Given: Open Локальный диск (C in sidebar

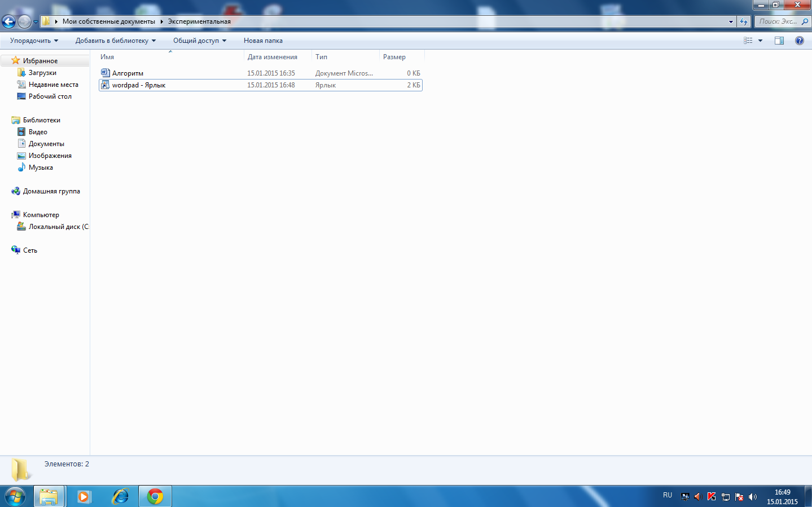Looking at the screenshot, I should [59, 227].
